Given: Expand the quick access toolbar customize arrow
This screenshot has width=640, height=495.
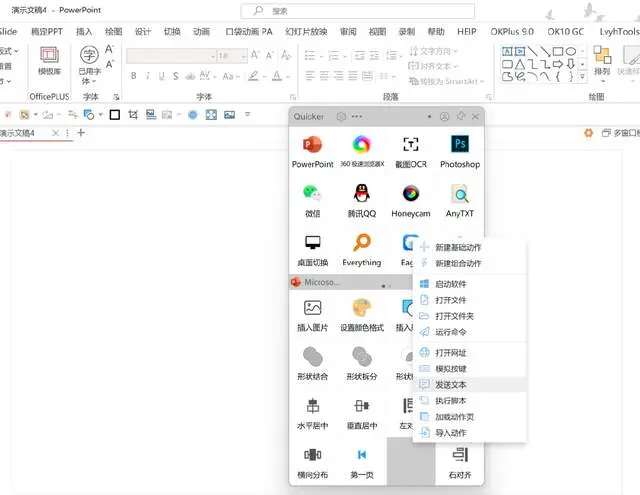Looking at the screenshot, I should 247,114.
